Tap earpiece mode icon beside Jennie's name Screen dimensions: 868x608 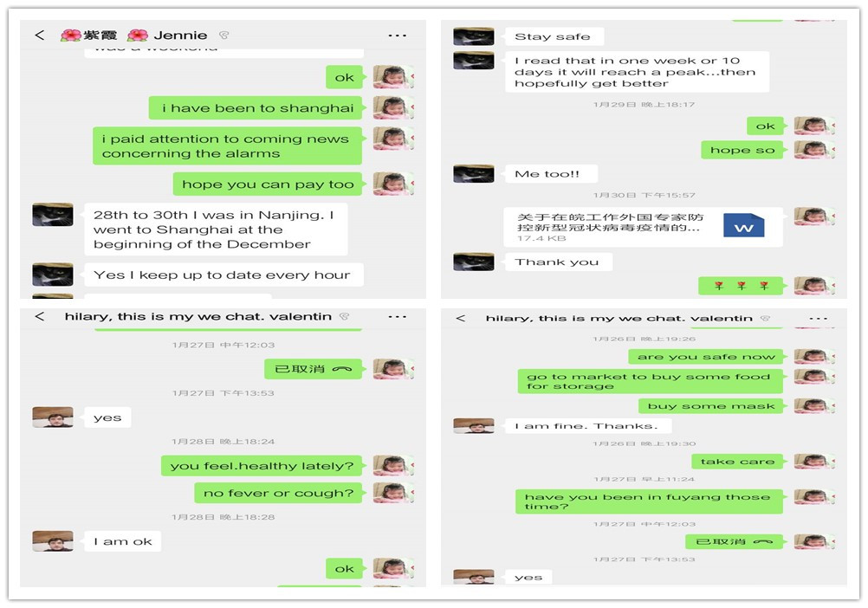223,36
